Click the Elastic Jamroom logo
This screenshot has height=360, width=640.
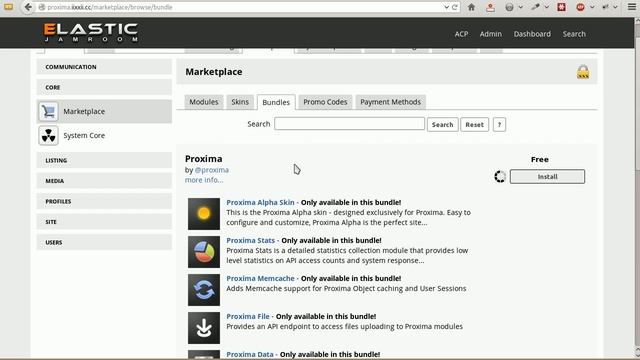pyautogui.click(x=91, y=33)
